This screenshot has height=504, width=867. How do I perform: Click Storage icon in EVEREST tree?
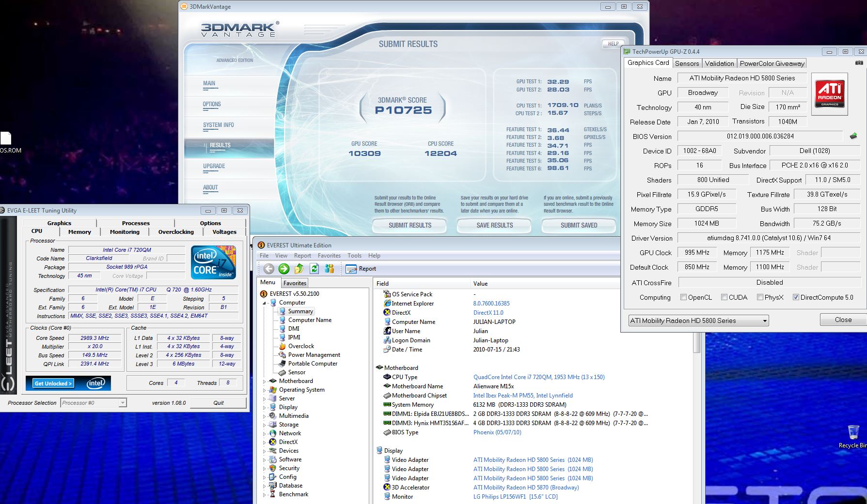click(x=273, y=425)
